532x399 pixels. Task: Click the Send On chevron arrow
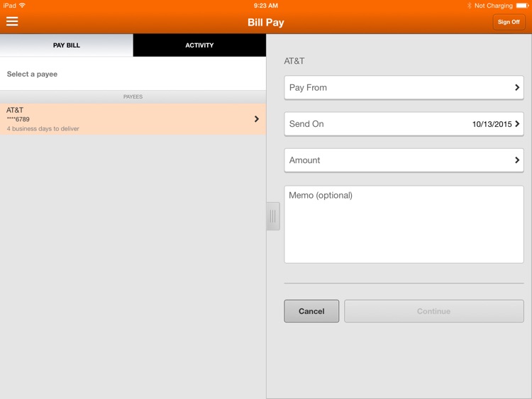click(517, 124)
